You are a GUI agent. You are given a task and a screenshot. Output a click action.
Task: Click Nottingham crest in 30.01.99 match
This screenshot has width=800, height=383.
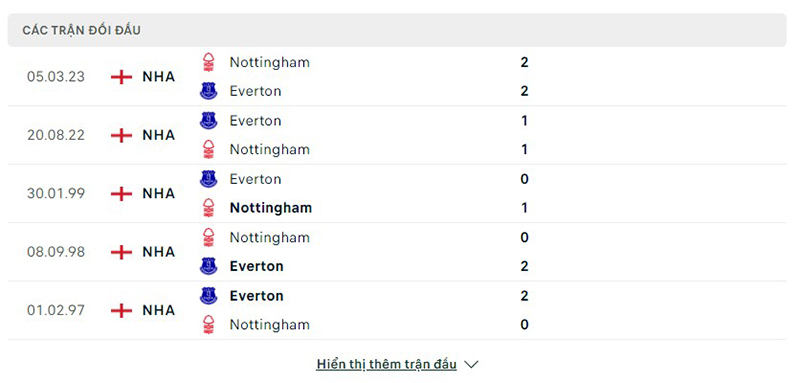coord(208,208)
